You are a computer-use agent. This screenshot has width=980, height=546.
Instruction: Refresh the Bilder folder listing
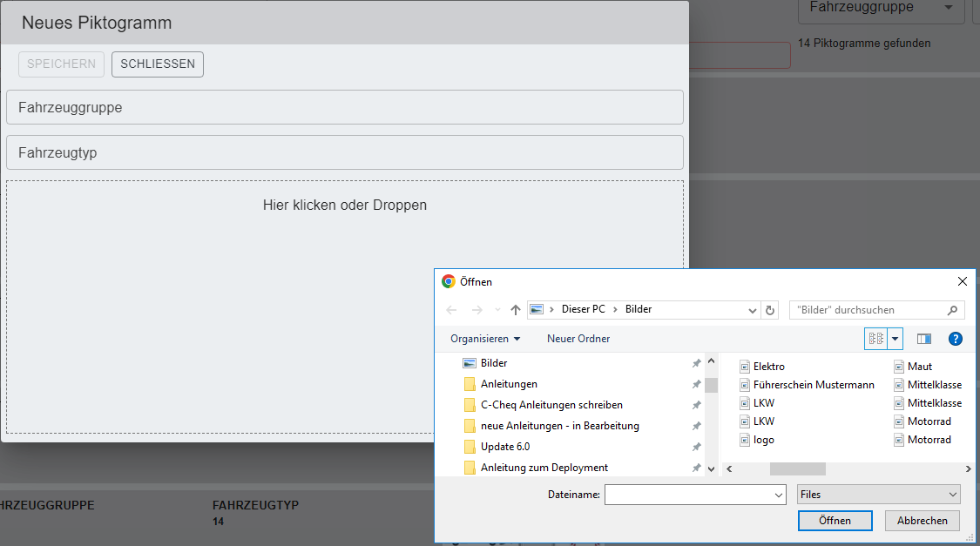coord(770,310)
